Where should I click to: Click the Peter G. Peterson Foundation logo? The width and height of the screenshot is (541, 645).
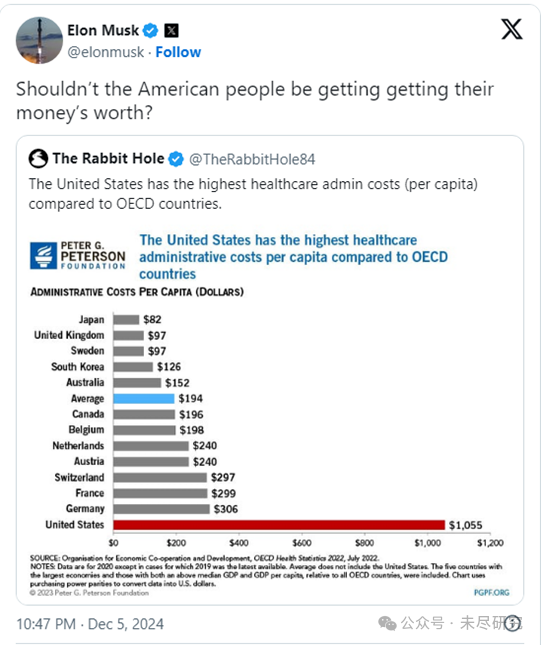(77, 256)
